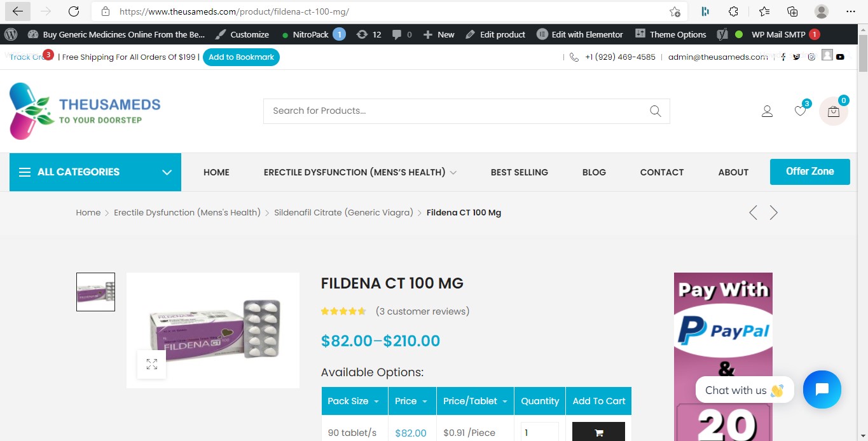Click the TheUSAMeds site logo

[x=85, y=111]
